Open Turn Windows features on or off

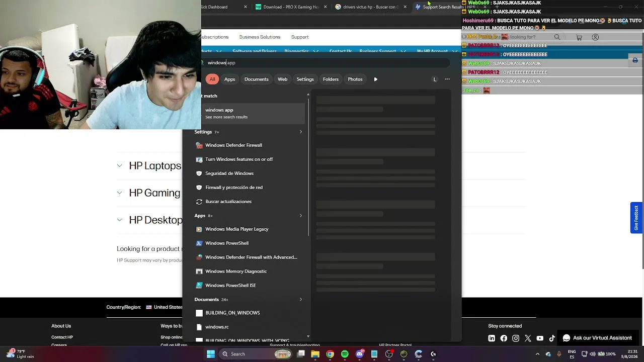click(x=250, y=159)
